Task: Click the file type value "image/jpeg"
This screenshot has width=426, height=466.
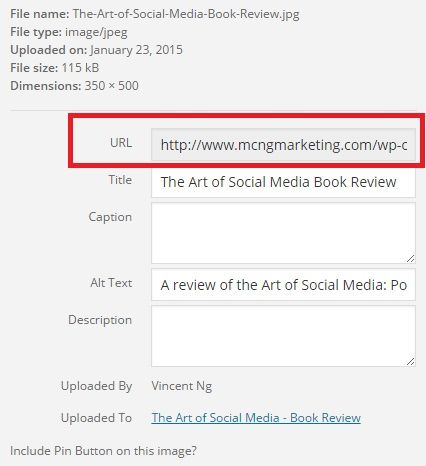Action: coord(96,32)
